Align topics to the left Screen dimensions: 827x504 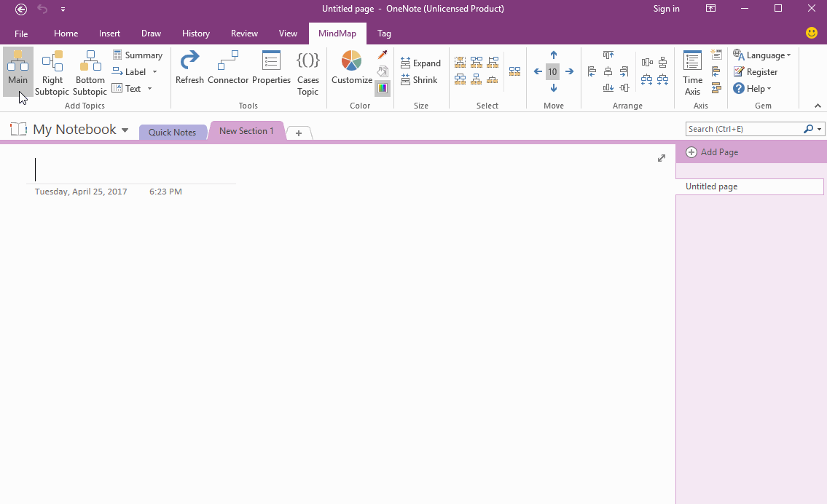pos(592,71)
